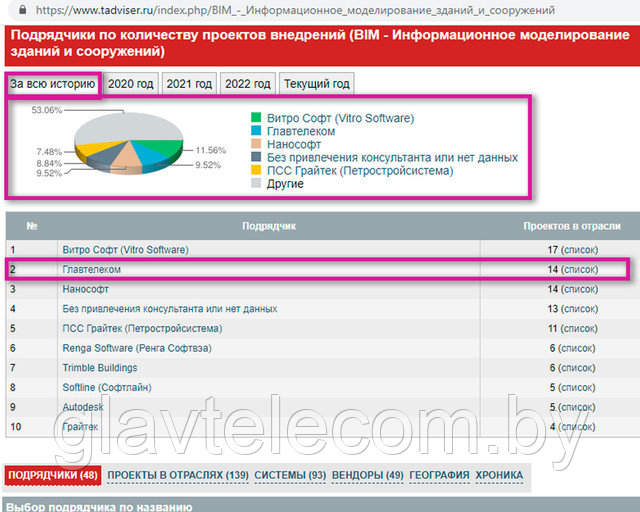Open project list (список) for Главтелеком row
Viewport: 640px width, 512px height.
(579, 269)
